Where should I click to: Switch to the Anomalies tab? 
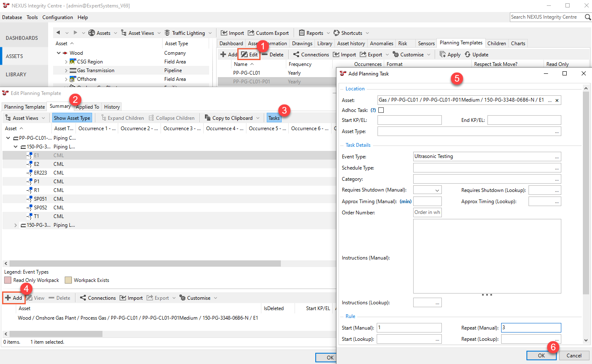381,43
